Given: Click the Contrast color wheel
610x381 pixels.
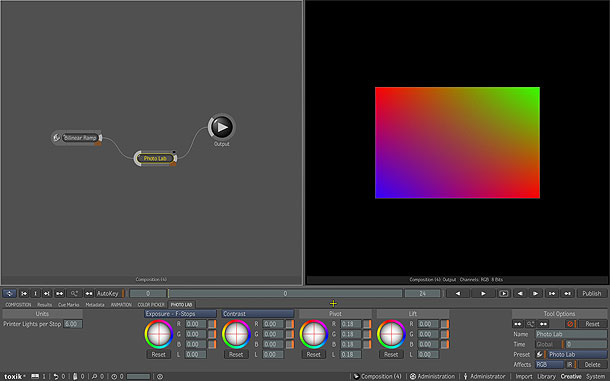Looking at the screenshot, I should 236,334.
